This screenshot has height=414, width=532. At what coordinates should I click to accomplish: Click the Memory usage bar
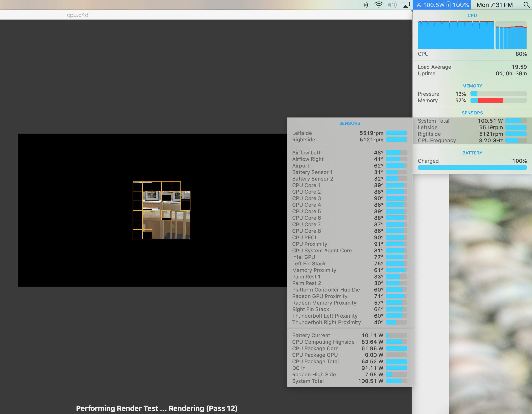498,101
